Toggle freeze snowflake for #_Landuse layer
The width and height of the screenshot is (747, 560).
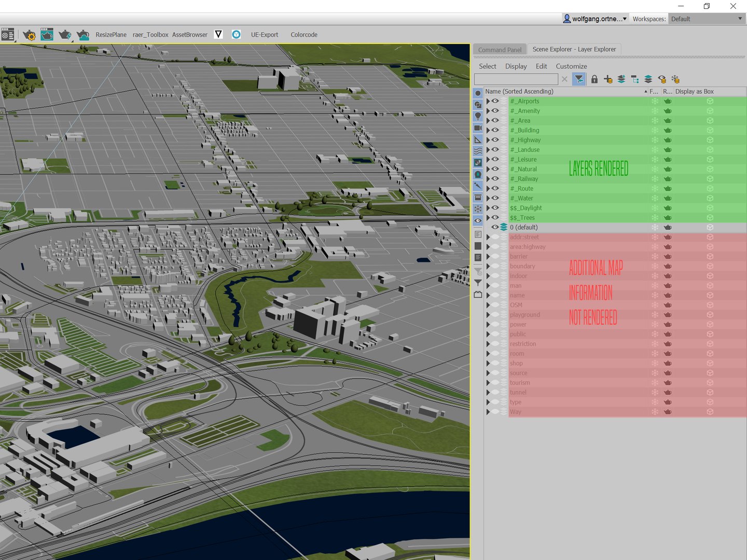(x=655, y=150)
